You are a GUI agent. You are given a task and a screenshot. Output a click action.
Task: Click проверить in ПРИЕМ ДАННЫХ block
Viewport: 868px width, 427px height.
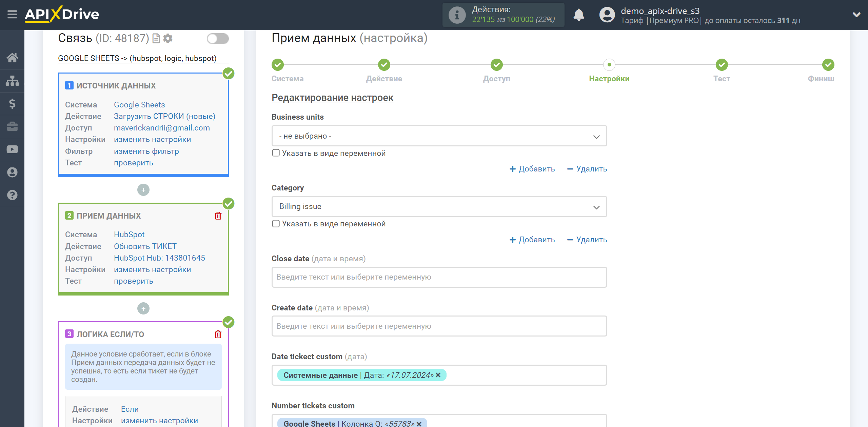point(133,281)
